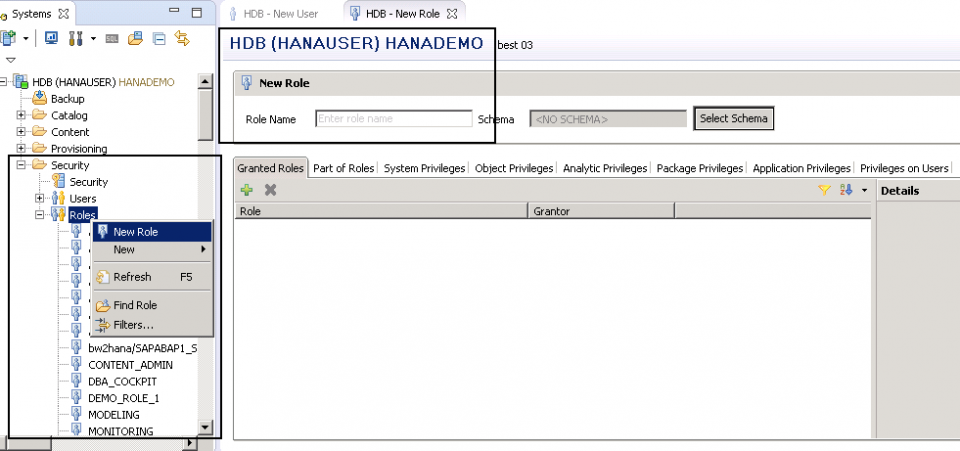
Task: Click the Catalog folder icon
Action: click(39, 115)
